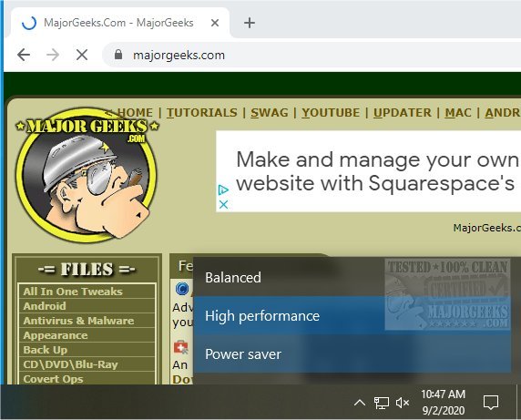Open the Covert Ops category
This screenshot has height=420, width=521.
[87, 379]
